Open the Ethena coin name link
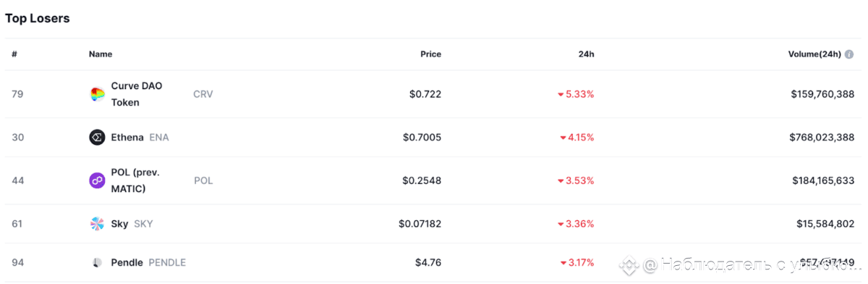Viewport: 868px width, 284px height. pyautogui.click(x=127, y=137)
